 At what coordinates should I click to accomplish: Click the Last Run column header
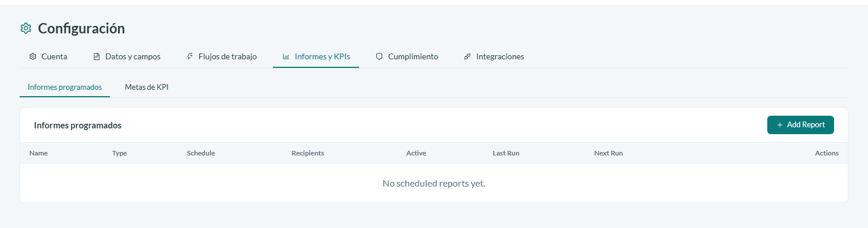tap(506, 153)
